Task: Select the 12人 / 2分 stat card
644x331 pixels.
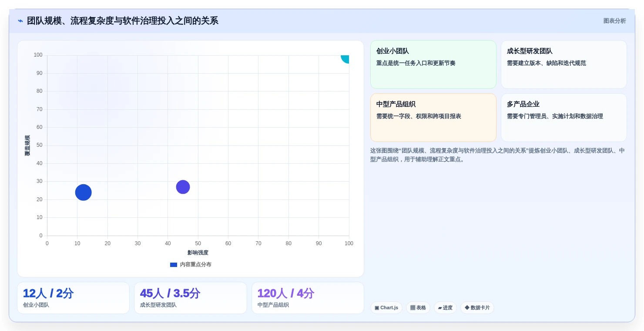Action: coord(73,298)
